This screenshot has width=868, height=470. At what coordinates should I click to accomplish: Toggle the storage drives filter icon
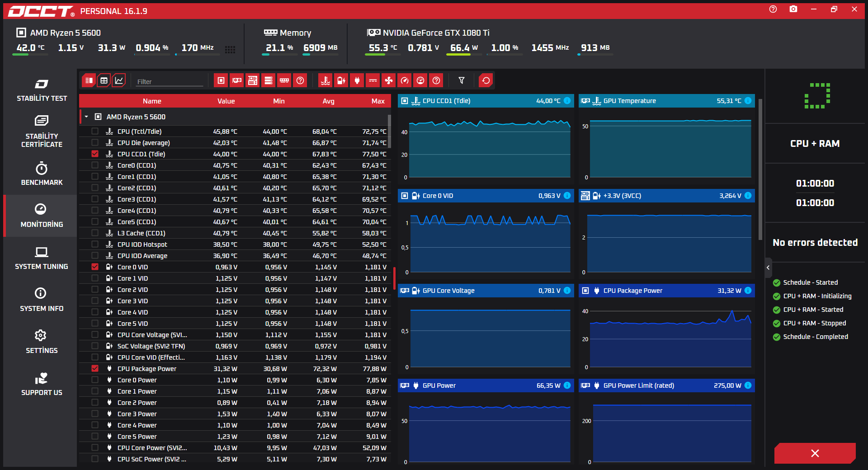[x=269, y=80]
